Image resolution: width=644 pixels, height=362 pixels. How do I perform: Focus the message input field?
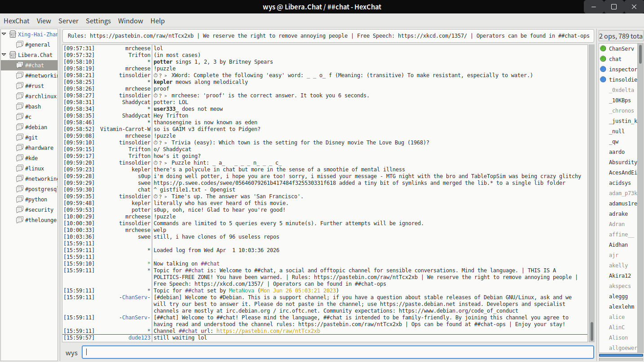[x=337, y=353]
